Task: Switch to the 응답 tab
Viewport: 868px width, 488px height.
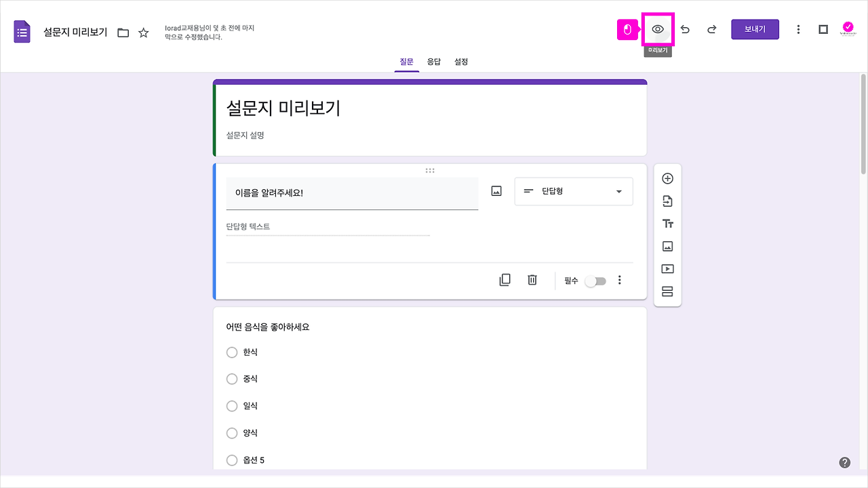Action: (x=434, y=61)
